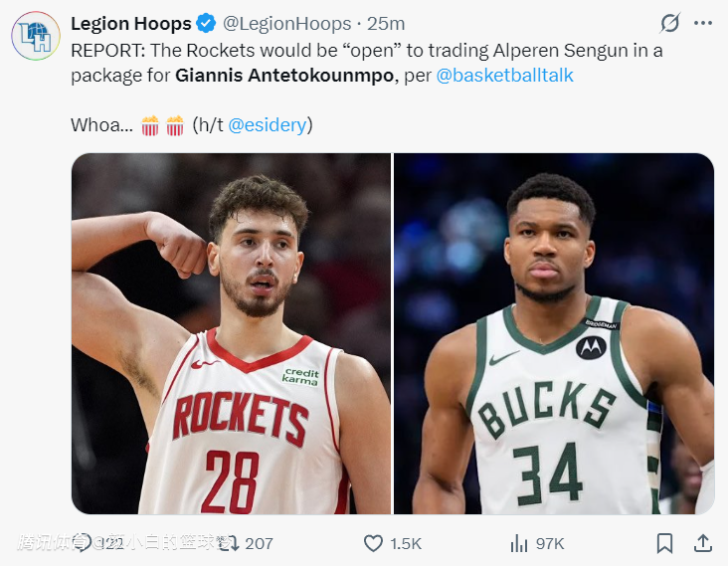Open the @LegionHoops handle link

pyautogui.click(x=285, y=23)
